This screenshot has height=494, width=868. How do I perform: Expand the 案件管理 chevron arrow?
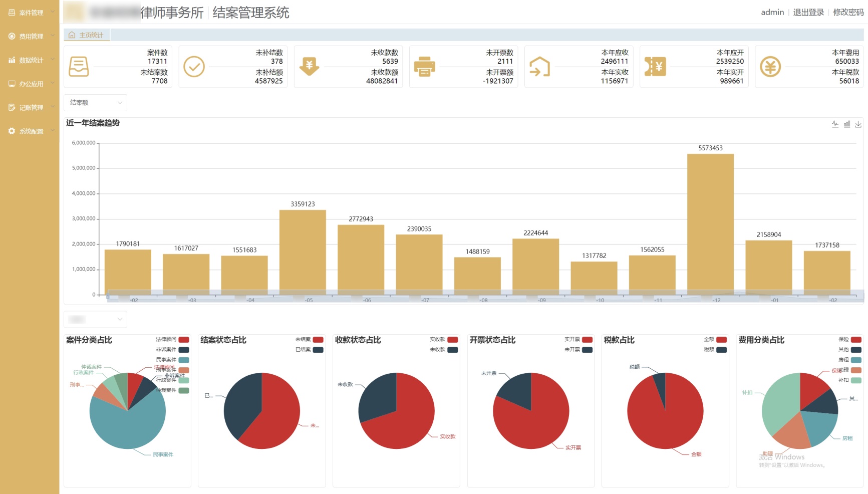tap(53, 12)
